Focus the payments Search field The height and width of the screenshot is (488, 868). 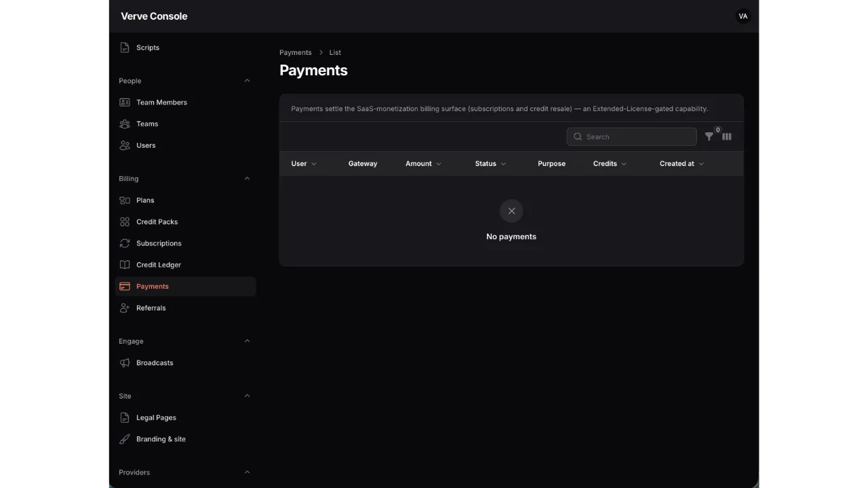coord(631,136)
